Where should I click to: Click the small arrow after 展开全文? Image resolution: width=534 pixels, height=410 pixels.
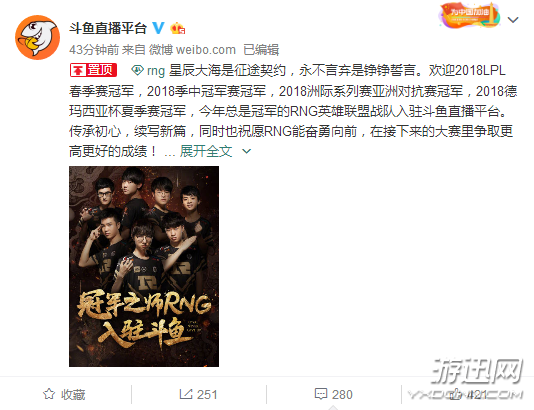(x=247, y=151)
